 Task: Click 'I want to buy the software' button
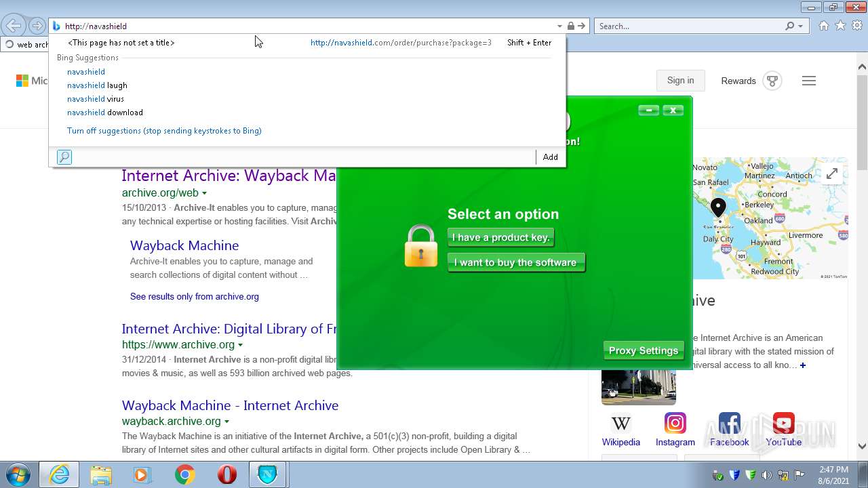click(516, 263)
